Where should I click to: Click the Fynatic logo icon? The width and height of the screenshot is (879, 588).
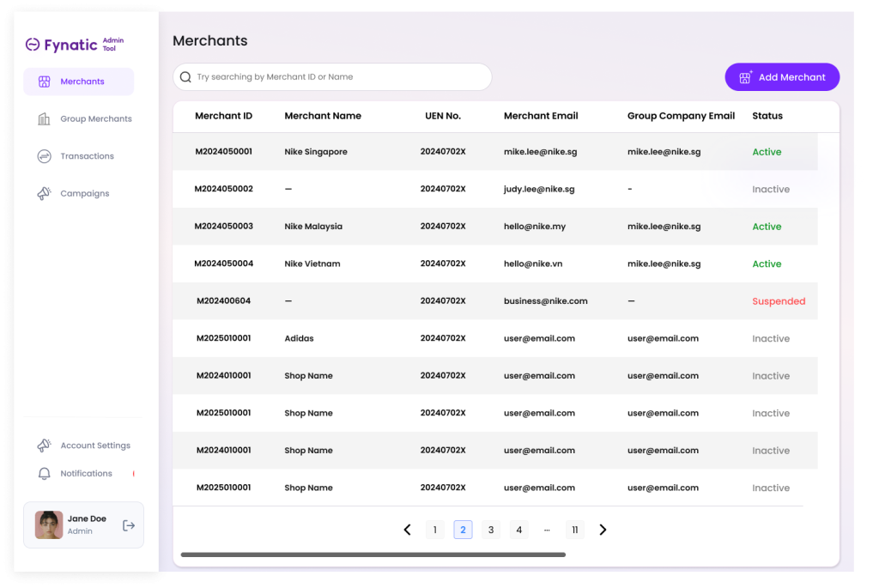coord(33,45)
